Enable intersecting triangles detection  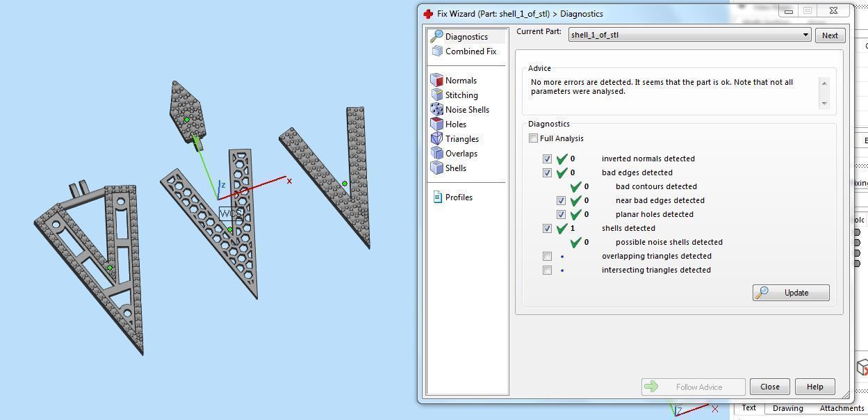point(547,270)
